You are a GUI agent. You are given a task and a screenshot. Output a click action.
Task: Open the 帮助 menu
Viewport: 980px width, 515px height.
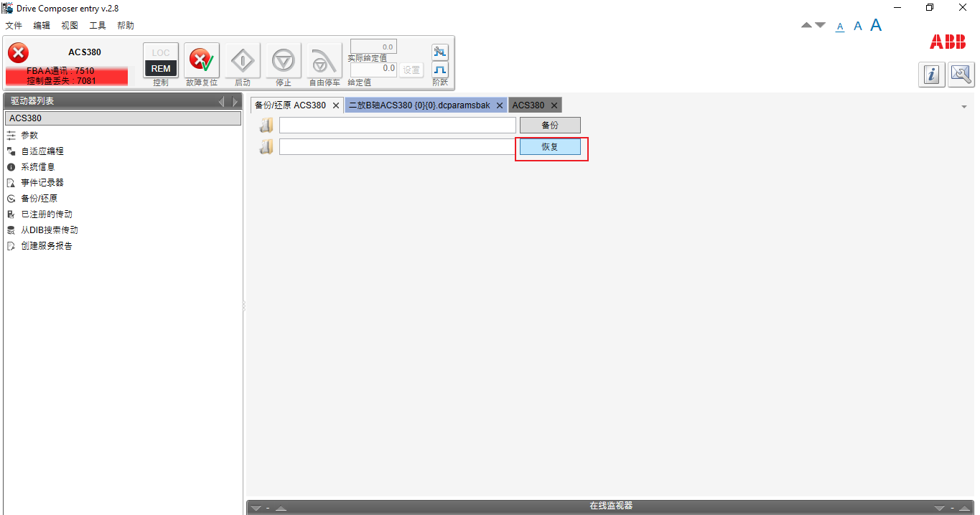[x=126, y=25]
